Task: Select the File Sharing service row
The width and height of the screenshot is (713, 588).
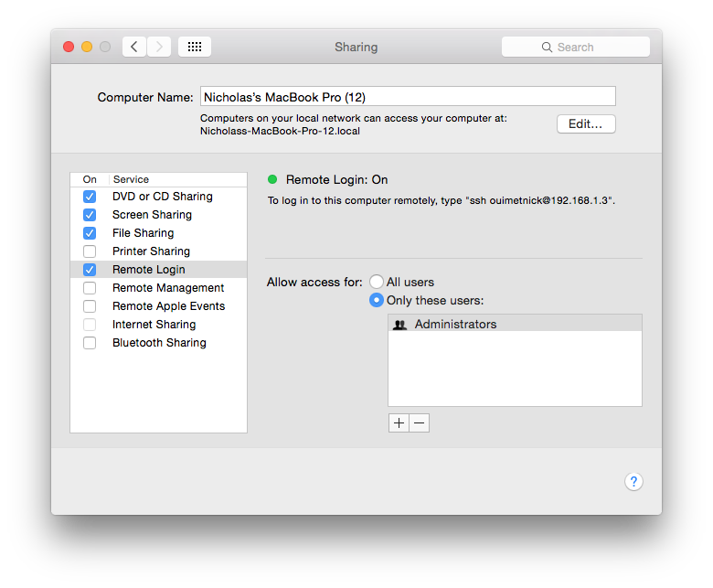Action: tap(159, 233)
